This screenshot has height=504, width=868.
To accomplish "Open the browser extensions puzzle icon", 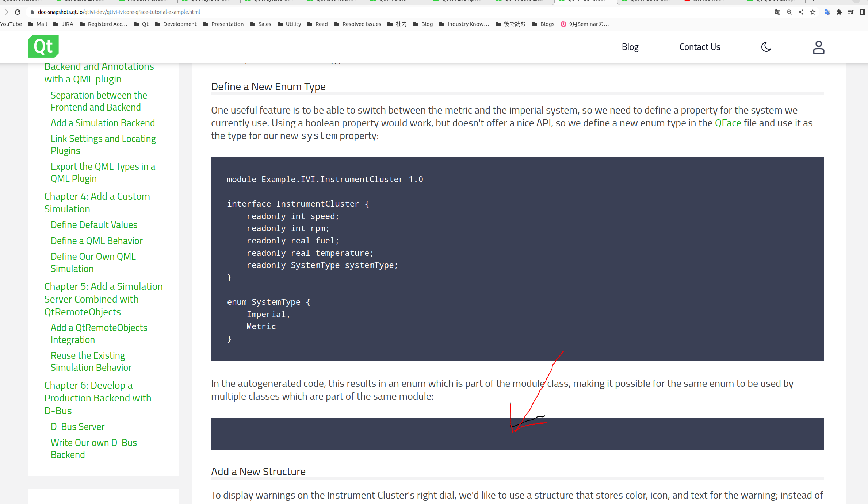I will tap(839, 12).
